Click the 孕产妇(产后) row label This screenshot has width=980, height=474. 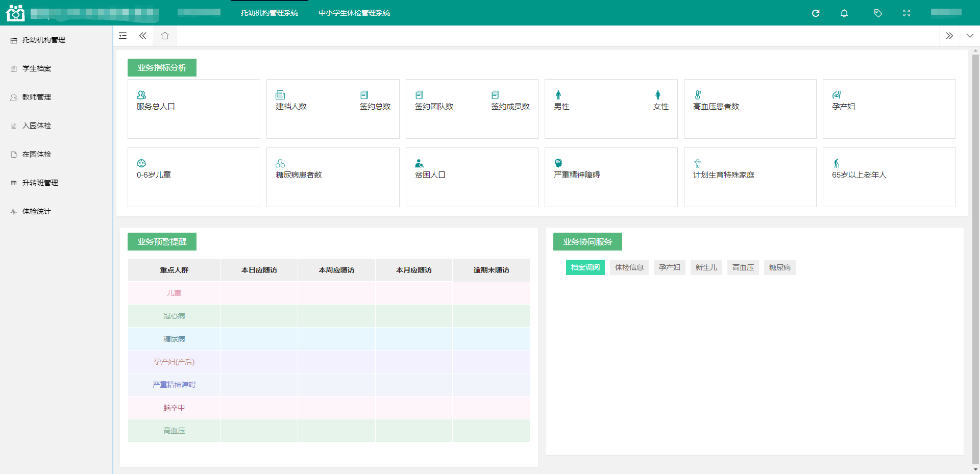(x=174, y=362)
